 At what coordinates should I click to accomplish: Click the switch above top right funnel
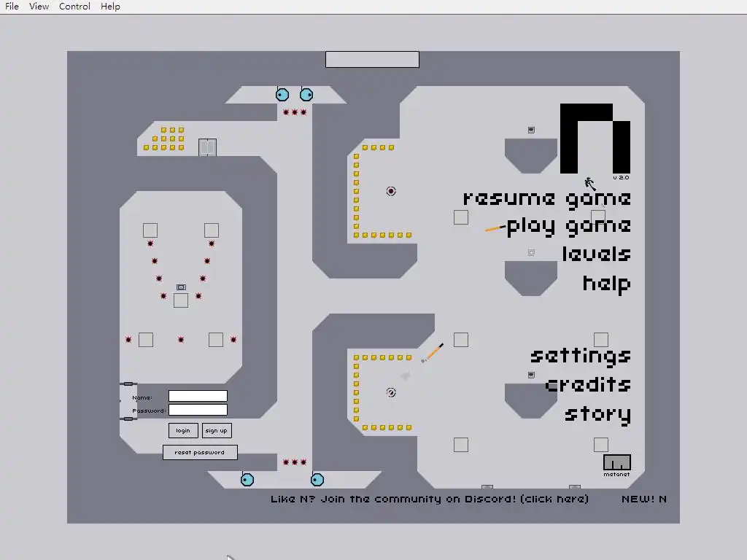point(531,130)
